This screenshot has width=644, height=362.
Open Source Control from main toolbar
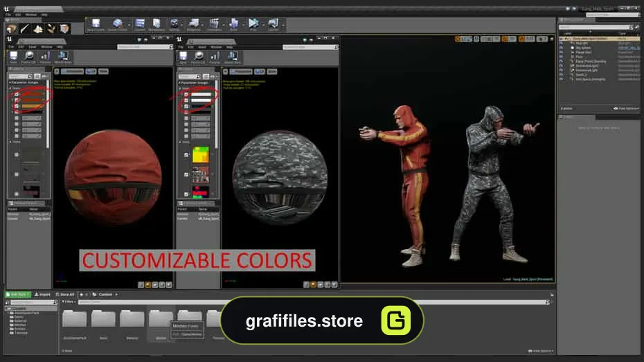[117, 25]
